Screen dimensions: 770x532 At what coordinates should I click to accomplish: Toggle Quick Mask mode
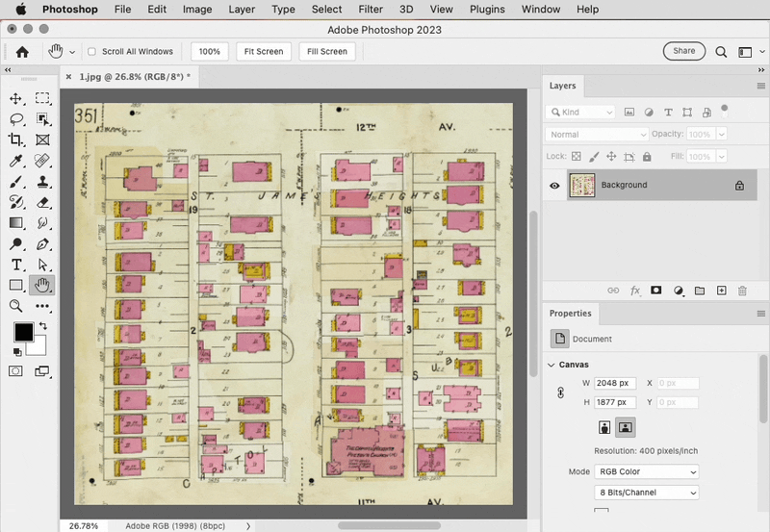(15, 371)
